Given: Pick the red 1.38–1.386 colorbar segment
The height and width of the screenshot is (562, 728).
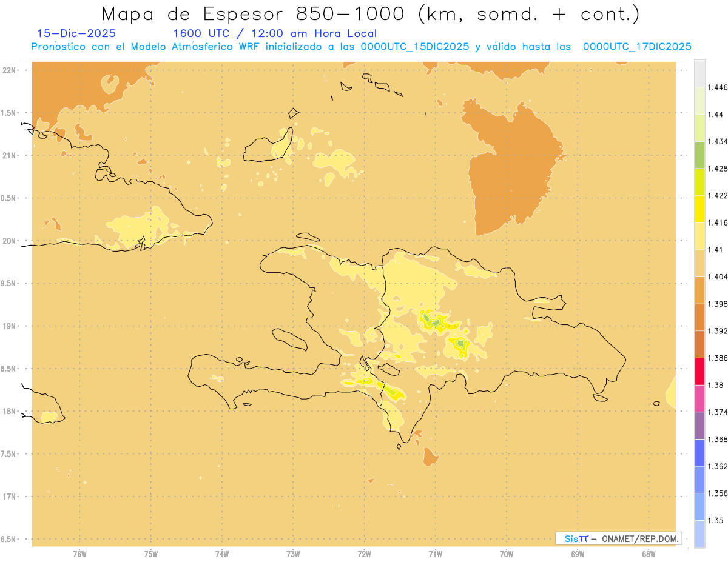Looking at the screenshot, I should tap(700, 371).
